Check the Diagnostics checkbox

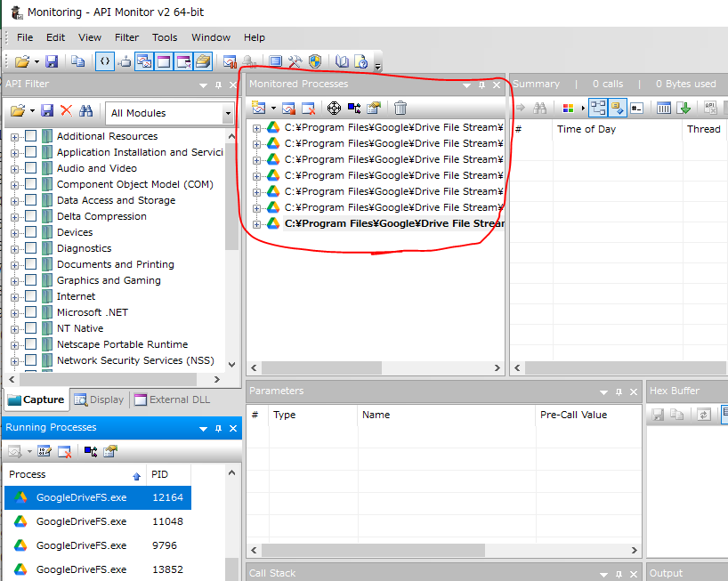[30, 248]
